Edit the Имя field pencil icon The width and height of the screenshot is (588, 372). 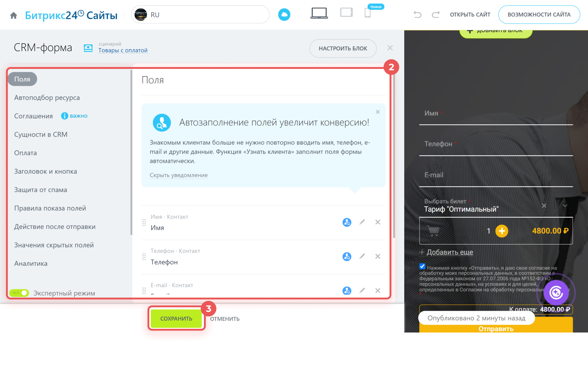point(362,222)
